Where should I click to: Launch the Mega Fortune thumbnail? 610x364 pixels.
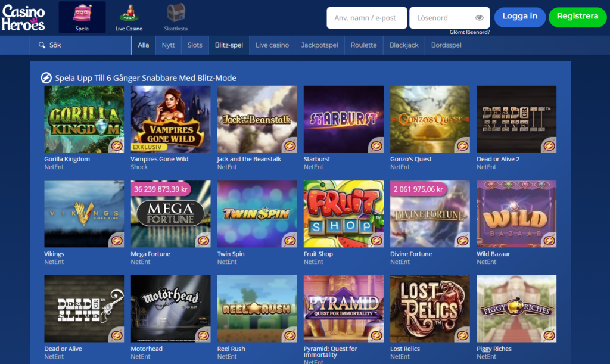point(170,214)
